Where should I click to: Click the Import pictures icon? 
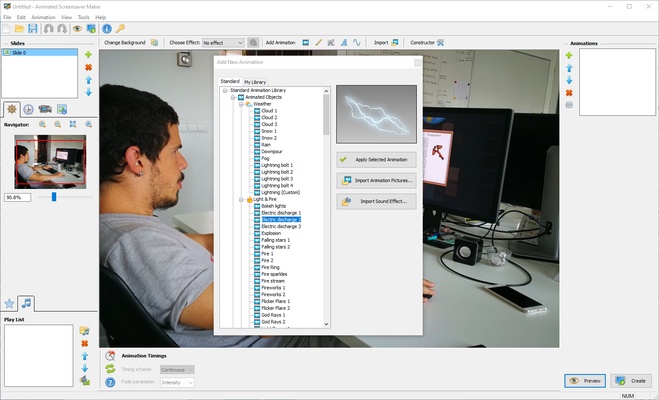395,42
